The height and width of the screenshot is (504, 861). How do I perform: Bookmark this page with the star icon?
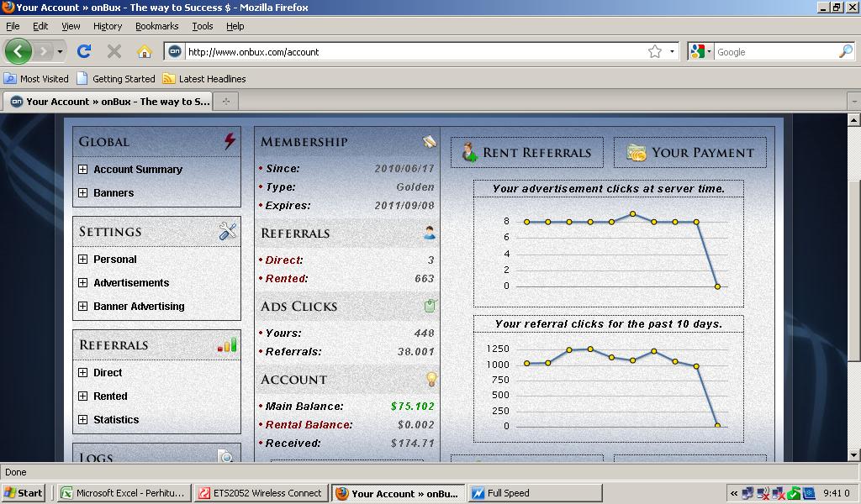654,51
